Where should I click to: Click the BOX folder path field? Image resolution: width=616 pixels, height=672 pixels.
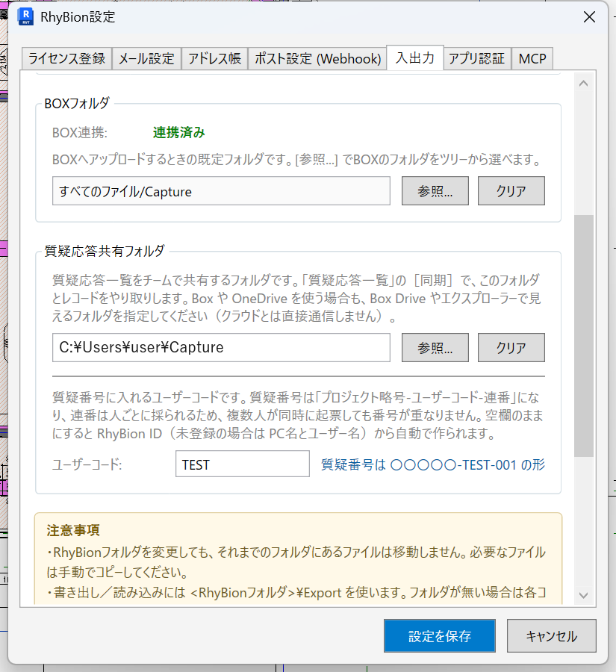pos(221,191)
